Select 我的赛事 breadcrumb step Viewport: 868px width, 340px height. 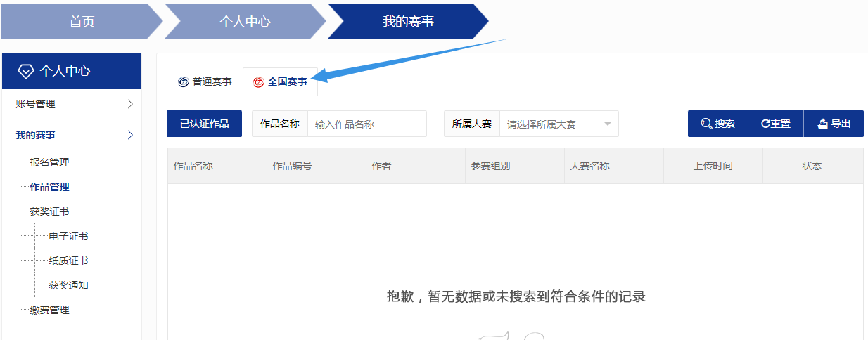(x=408, y=21)
